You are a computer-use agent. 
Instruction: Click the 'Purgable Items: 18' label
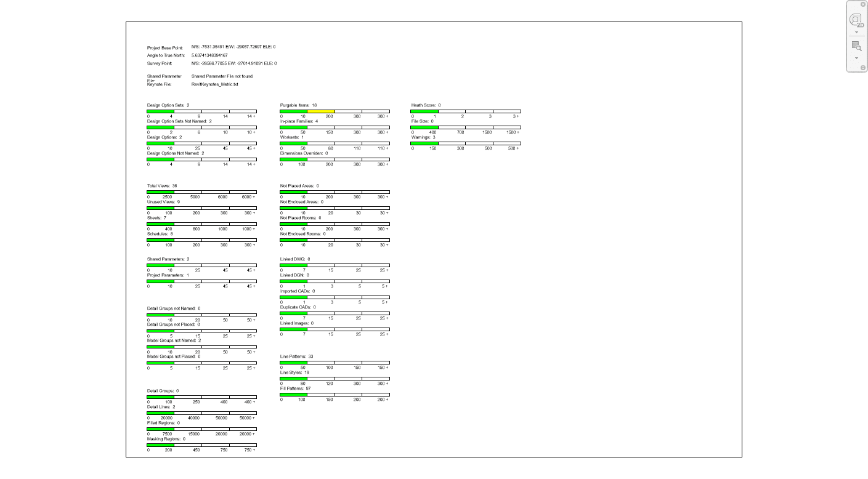[x=298, y=105]
